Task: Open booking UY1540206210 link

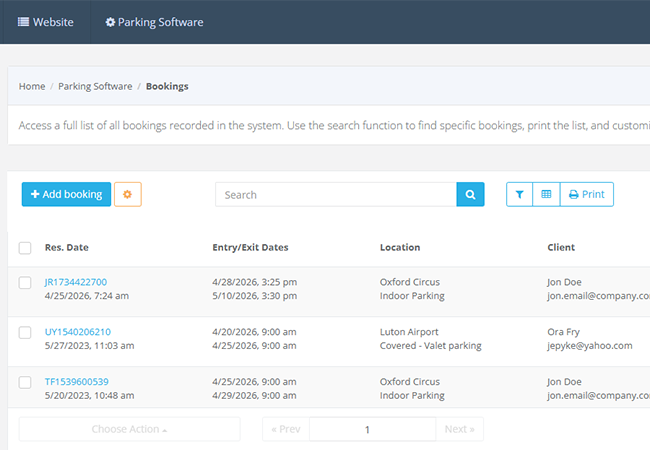Action: [x=78, y=332]
